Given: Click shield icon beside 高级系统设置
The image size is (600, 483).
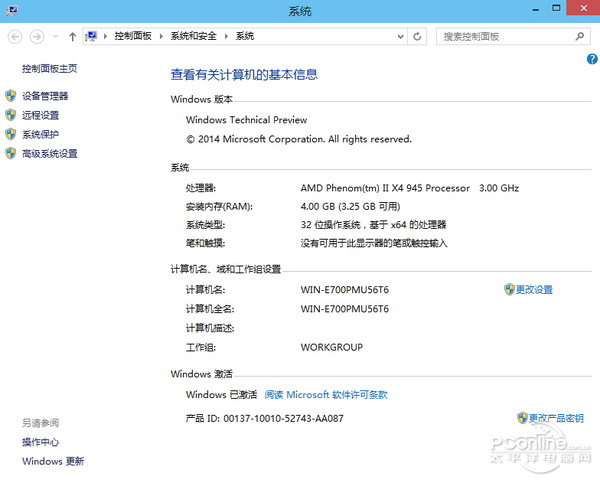Looking at the screenshot, I should click(x=11, y=153).
